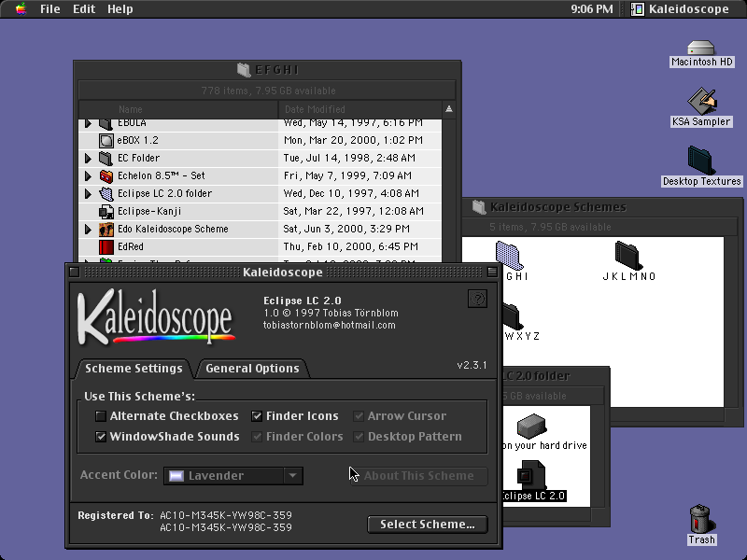Click the '778 items, 7.95 GB available' status
The width and height of the screenshot is (747, 560).
(268, 91)
